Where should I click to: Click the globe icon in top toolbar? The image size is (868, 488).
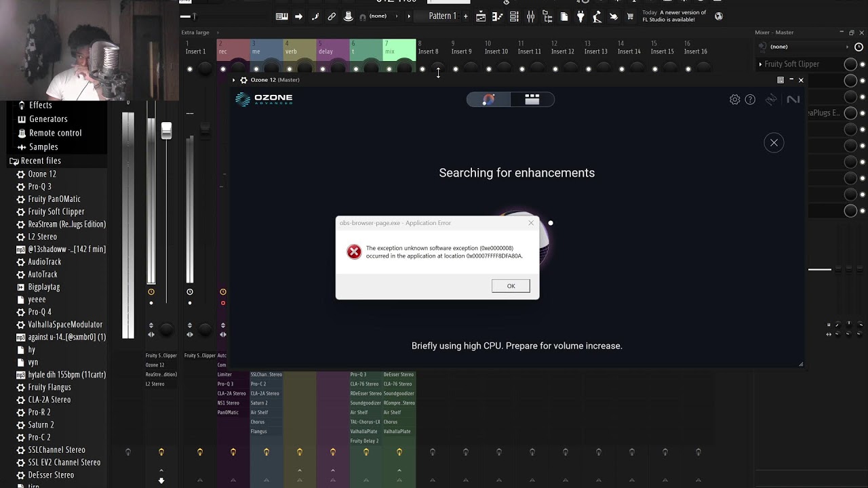point(719,16)
